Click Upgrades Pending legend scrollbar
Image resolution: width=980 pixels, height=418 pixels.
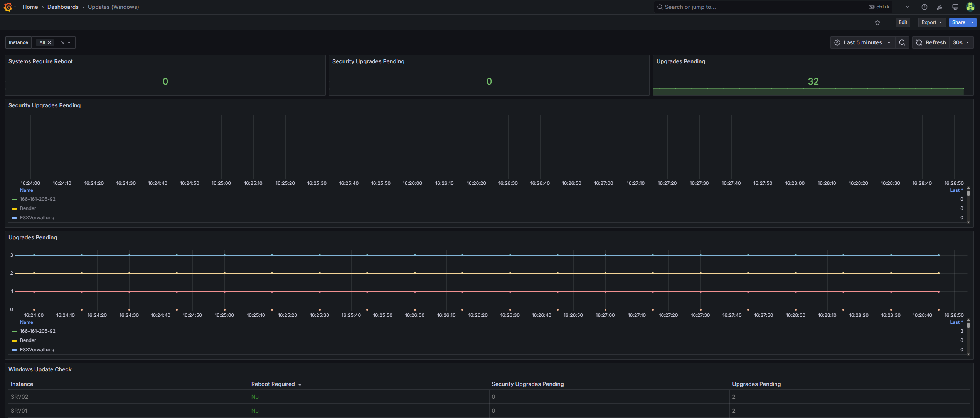click(x=968, y=326)
